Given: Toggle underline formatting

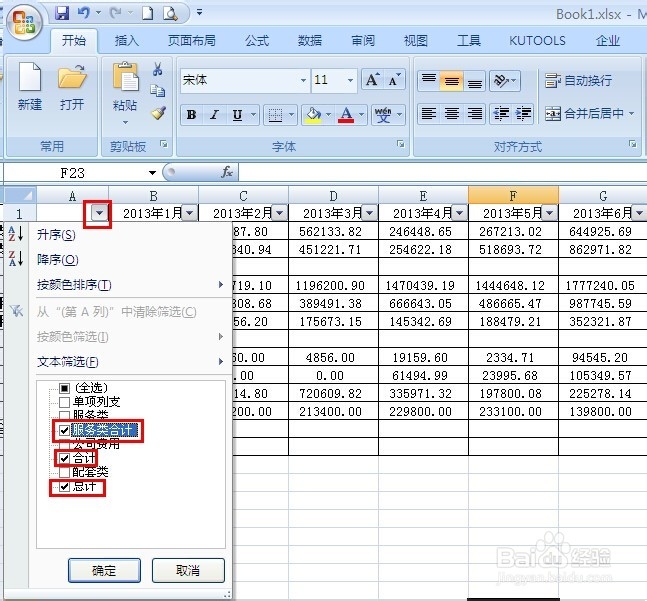Looking at the screenshot, I should [237, 115].
